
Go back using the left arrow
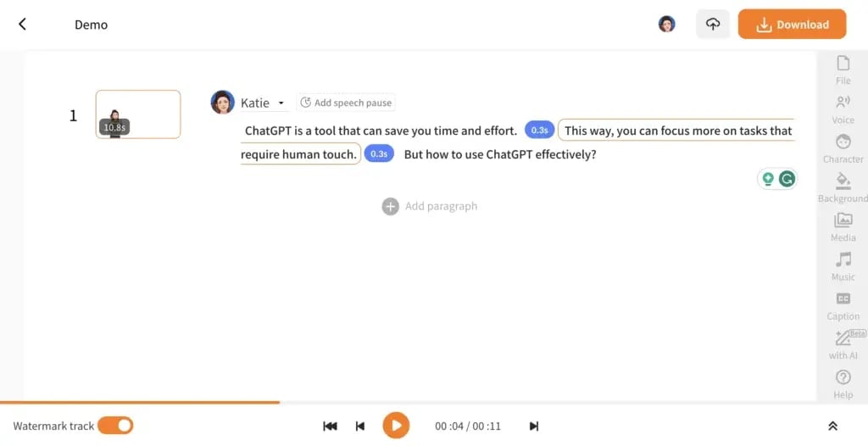point(23,25)
